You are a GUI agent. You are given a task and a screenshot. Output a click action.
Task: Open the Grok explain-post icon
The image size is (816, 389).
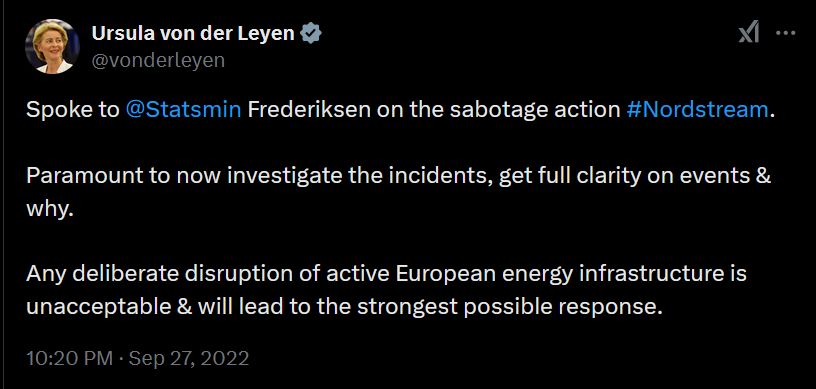tap(749, 34)
